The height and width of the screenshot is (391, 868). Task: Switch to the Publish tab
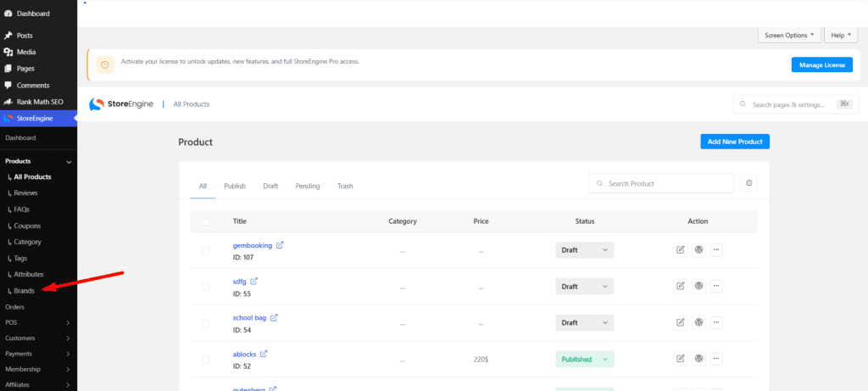tap(235, 186)
